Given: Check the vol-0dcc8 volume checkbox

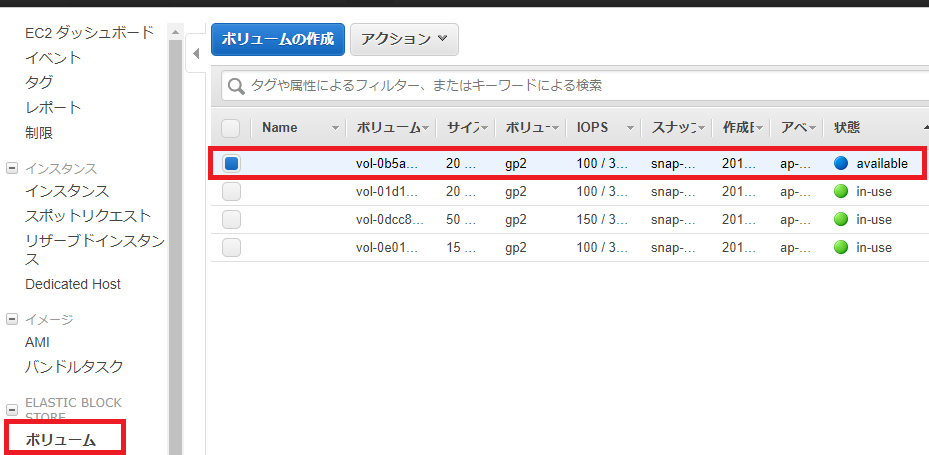Looking at the screenshot, I should tap(231, 219).
